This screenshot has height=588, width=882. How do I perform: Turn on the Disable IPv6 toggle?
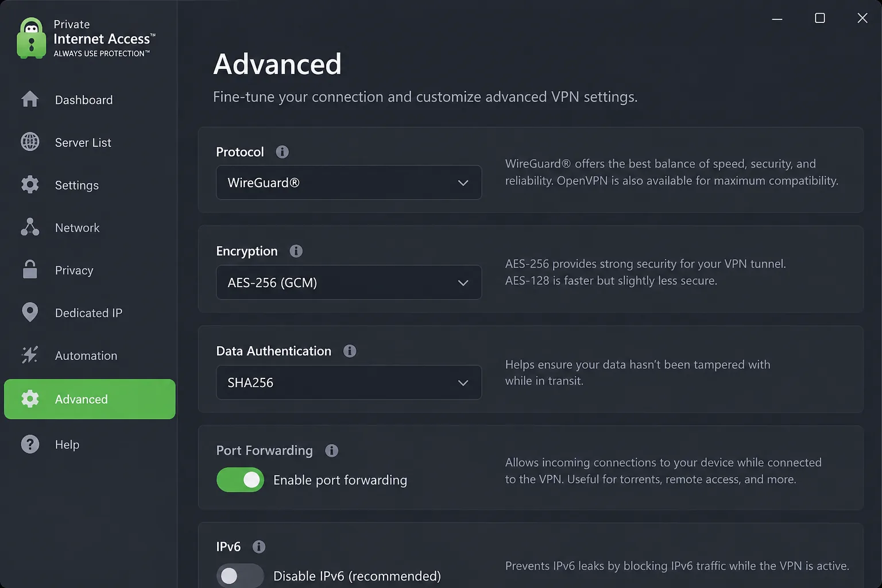coord(240,575)
